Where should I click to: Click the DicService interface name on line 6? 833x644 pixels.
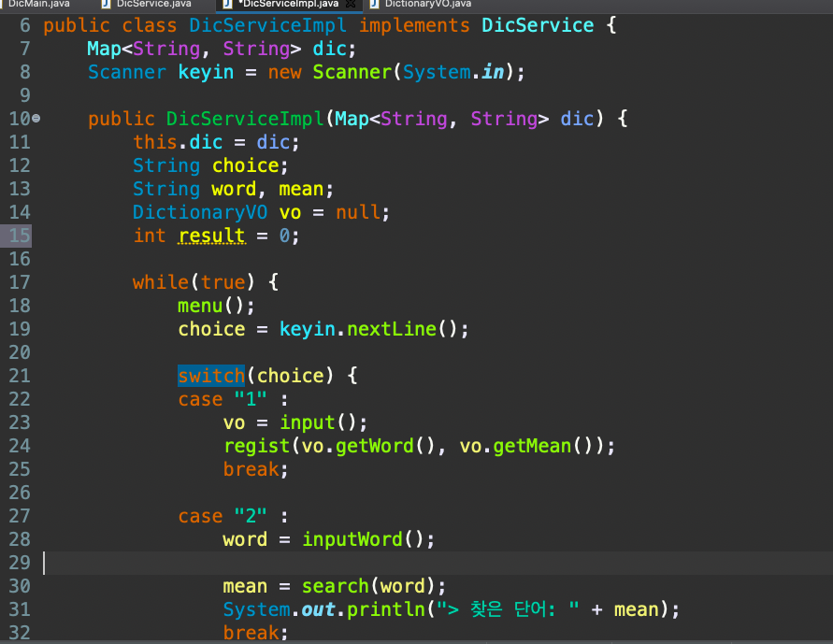[x=538, y=25]
